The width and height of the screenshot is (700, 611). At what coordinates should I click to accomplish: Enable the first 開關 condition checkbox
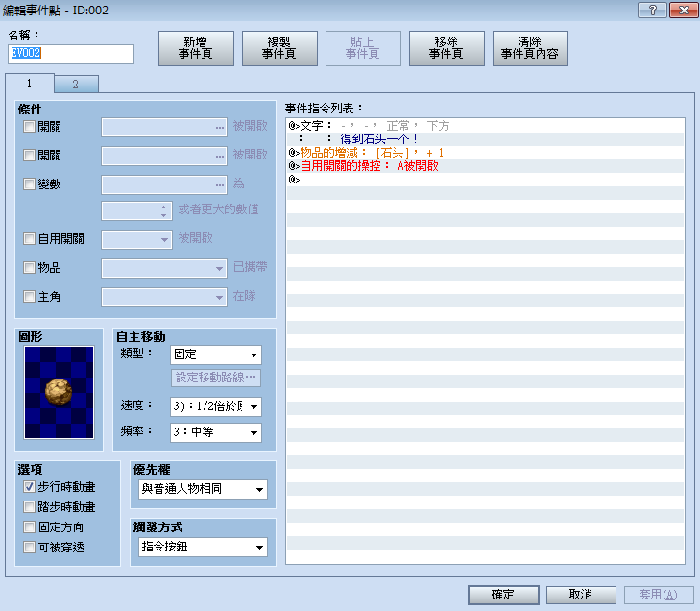pos(29,127)
